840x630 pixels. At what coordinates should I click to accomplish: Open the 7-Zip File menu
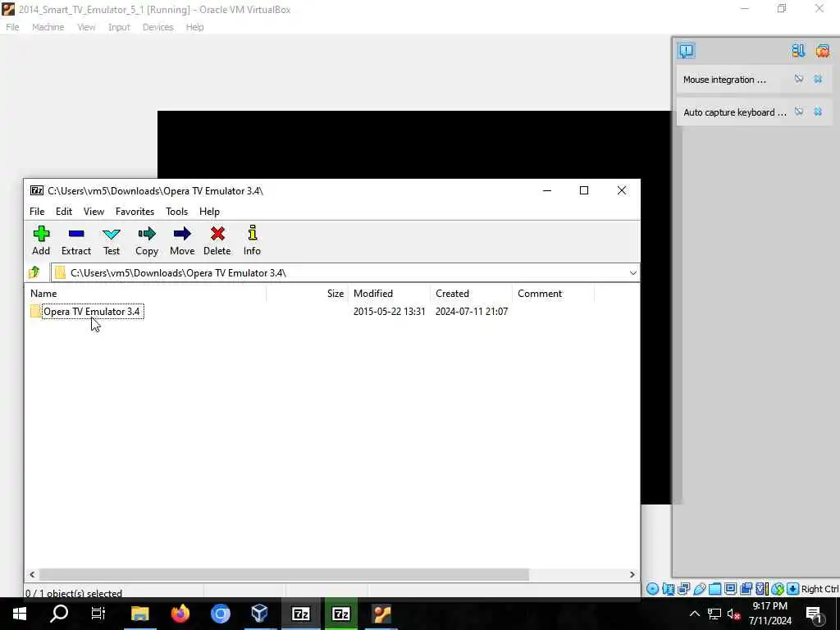point(37,212)
